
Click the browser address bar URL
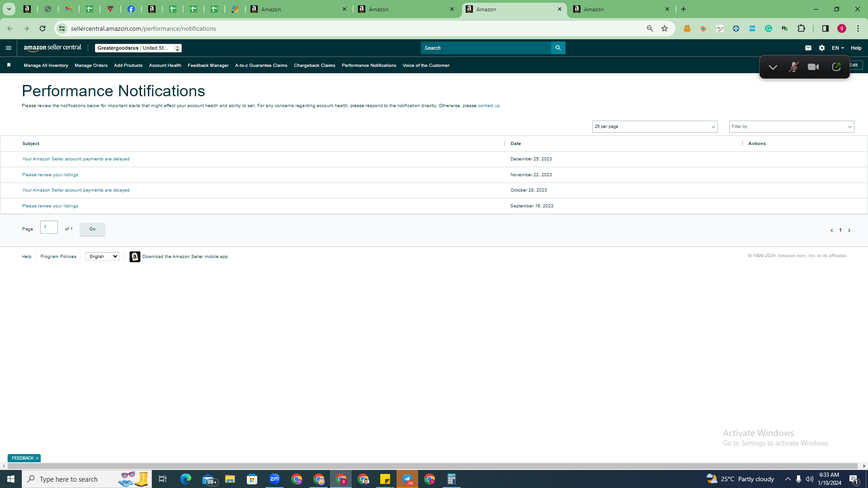pos(143,28)
